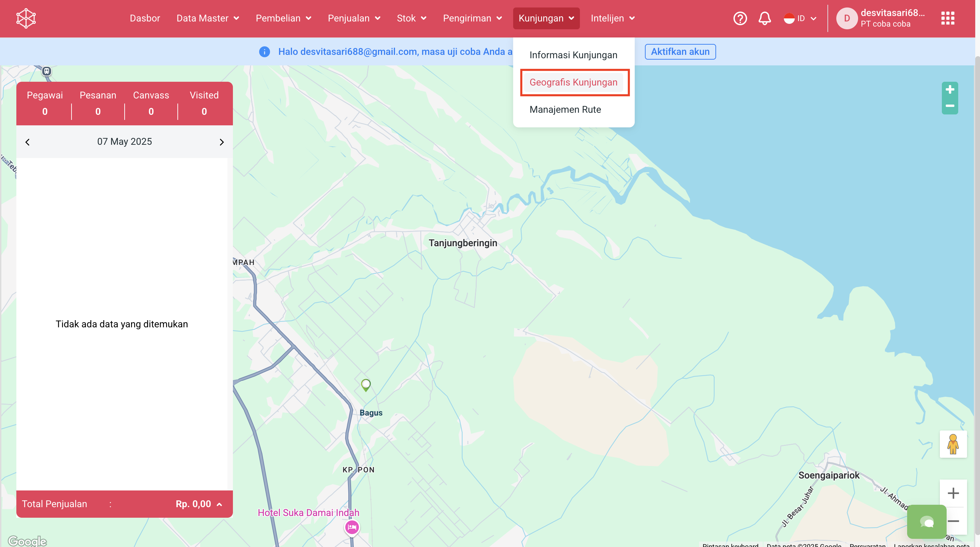
Task: Open the apps grid menu icon
Action: (x=947, y=18)
